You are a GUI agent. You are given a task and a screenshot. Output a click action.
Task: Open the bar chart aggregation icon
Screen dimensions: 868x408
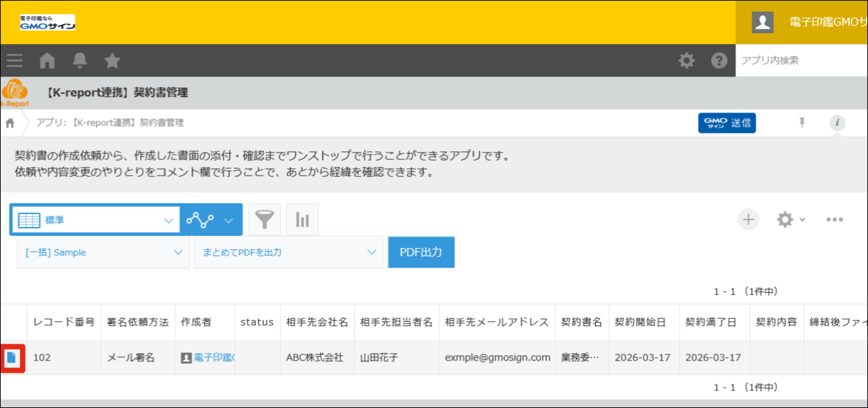(303, 220)
